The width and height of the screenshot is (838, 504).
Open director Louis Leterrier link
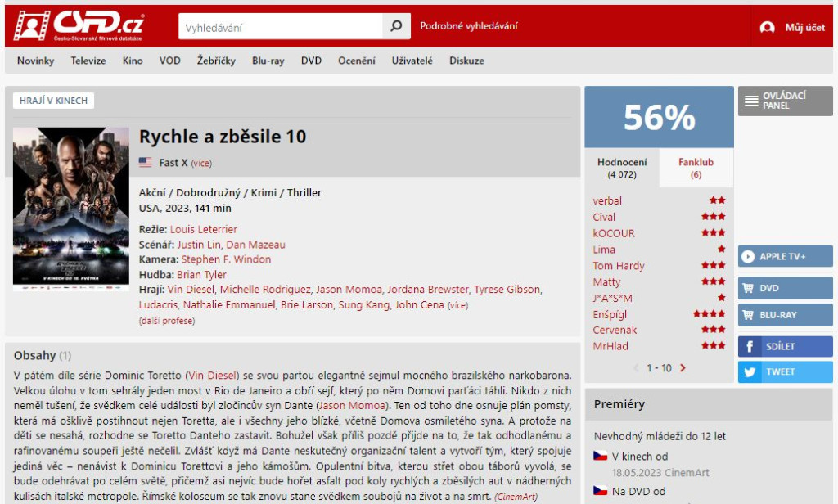pos(204,229)
